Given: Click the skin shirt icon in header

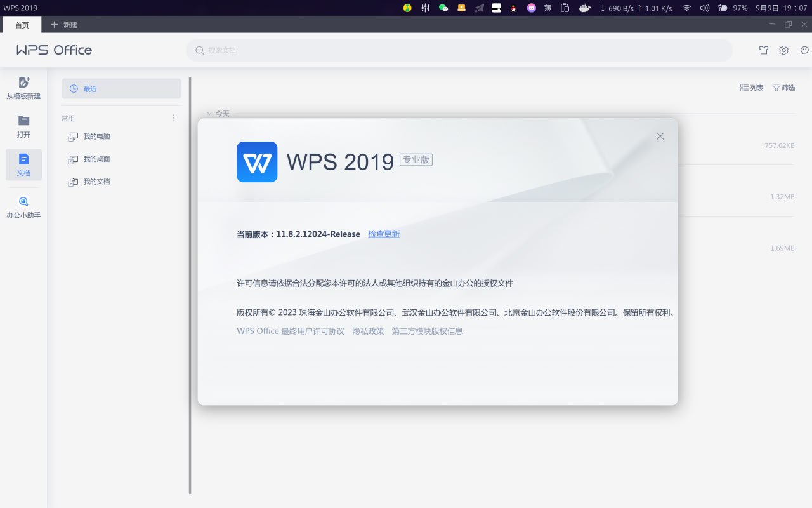Looking at the screenshot, I should coord(764,50).
